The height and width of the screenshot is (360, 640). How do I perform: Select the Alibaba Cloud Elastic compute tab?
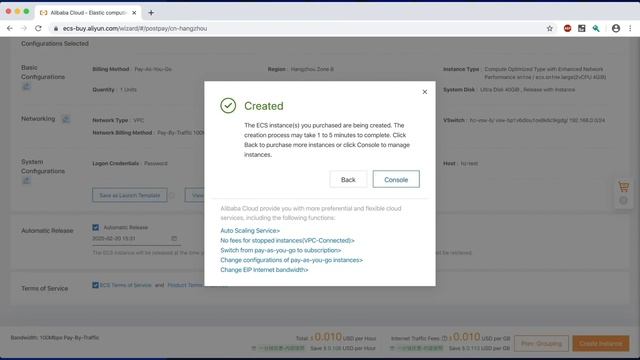[88, 13]
